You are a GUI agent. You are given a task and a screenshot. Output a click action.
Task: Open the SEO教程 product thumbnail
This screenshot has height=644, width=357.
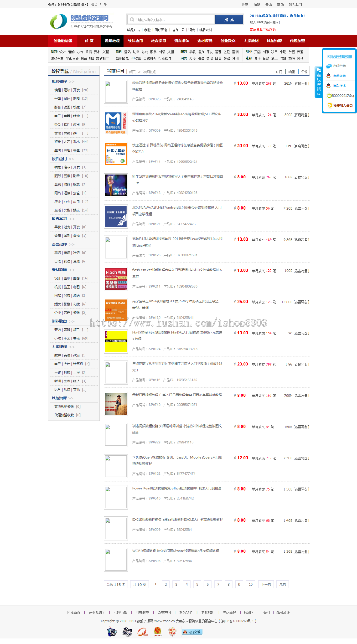click(115, 123)
